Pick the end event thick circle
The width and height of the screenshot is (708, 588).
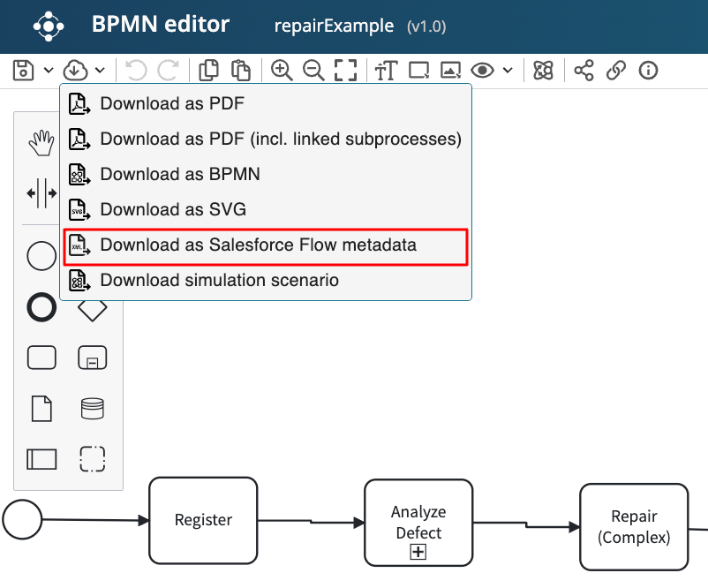[41, 307]
